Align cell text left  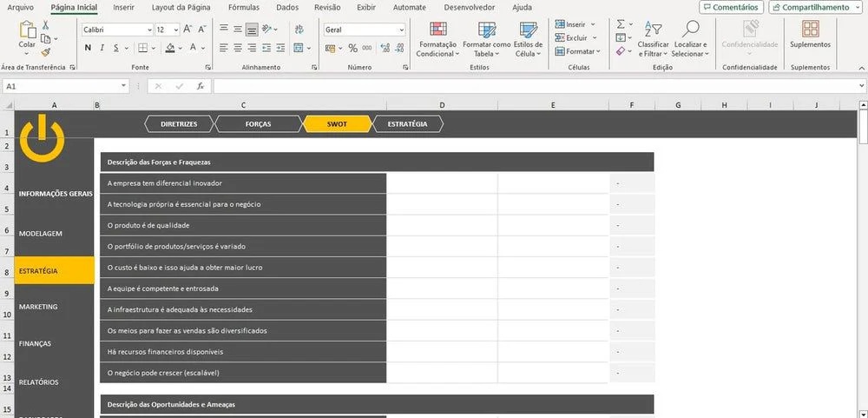pos(224,48)
